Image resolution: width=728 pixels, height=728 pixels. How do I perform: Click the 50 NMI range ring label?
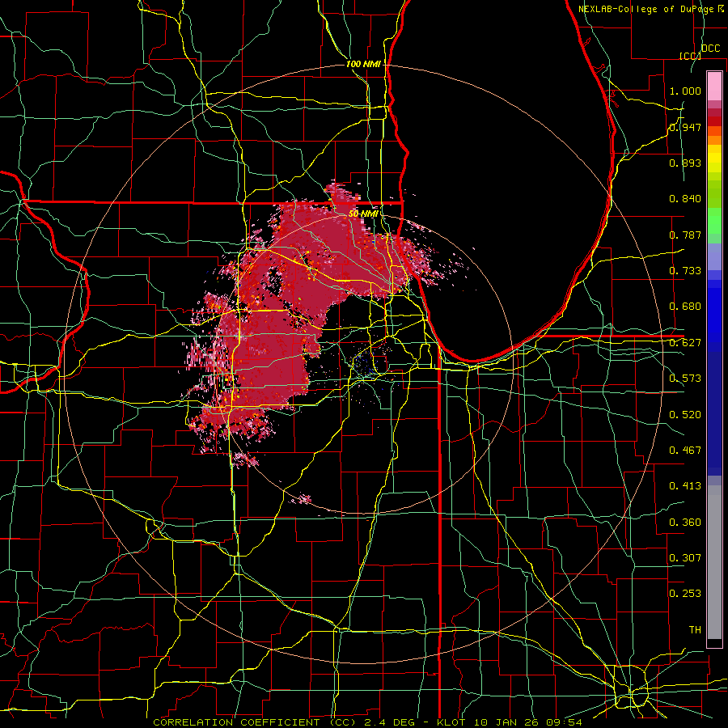coord(363,214)
